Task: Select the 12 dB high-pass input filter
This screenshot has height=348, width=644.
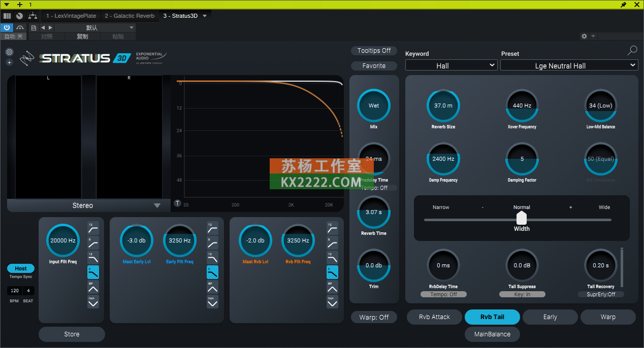Action: click(x=93, y=228)
